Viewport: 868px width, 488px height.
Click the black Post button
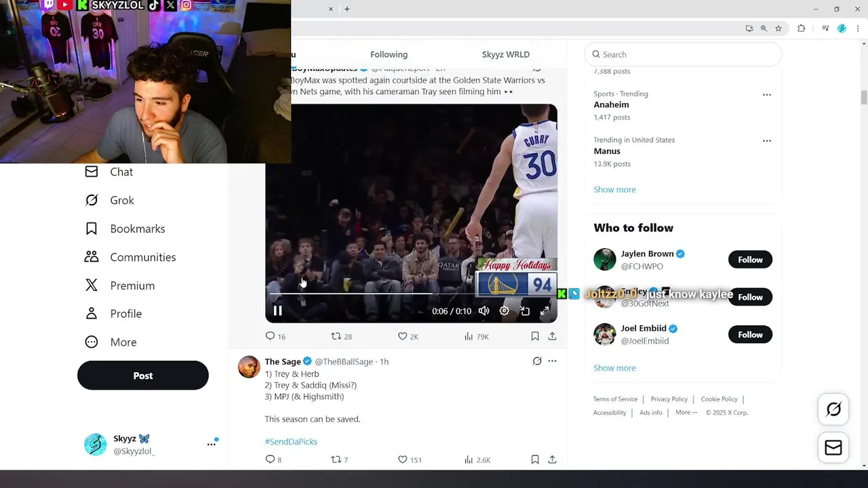click(143, 375)
